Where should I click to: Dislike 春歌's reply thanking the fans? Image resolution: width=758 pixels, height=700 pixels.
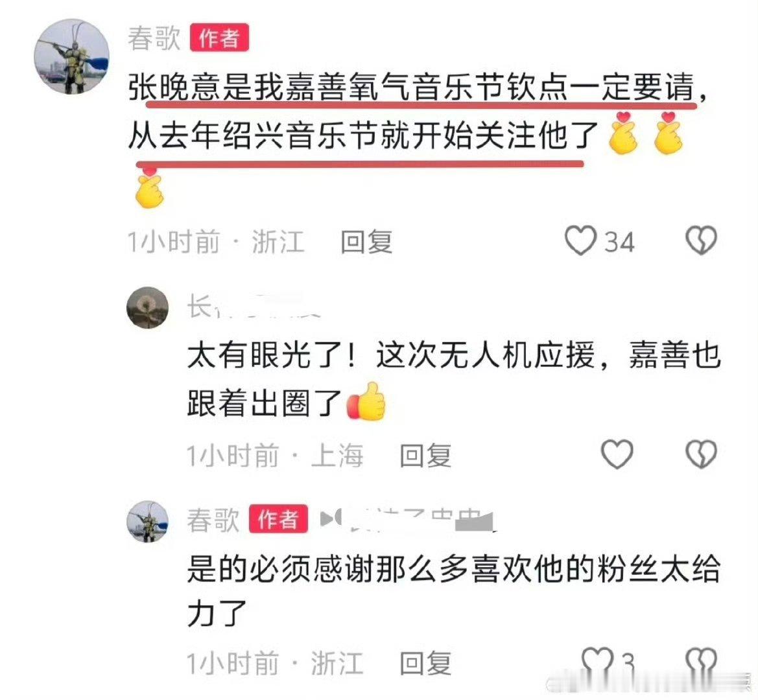point(701,661)
